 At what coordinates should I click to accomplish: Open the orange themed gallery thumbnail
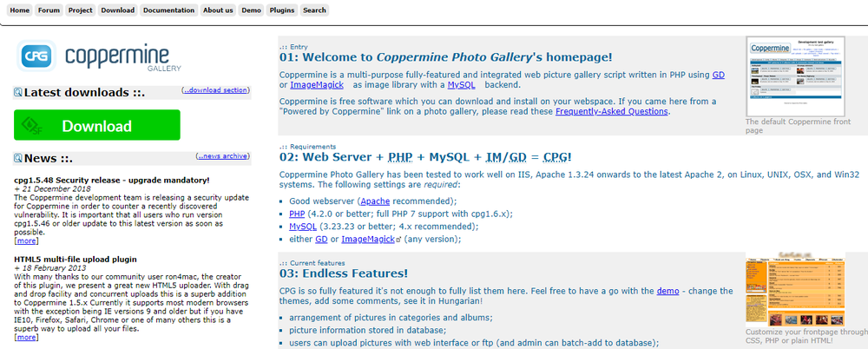click(795, 290)
